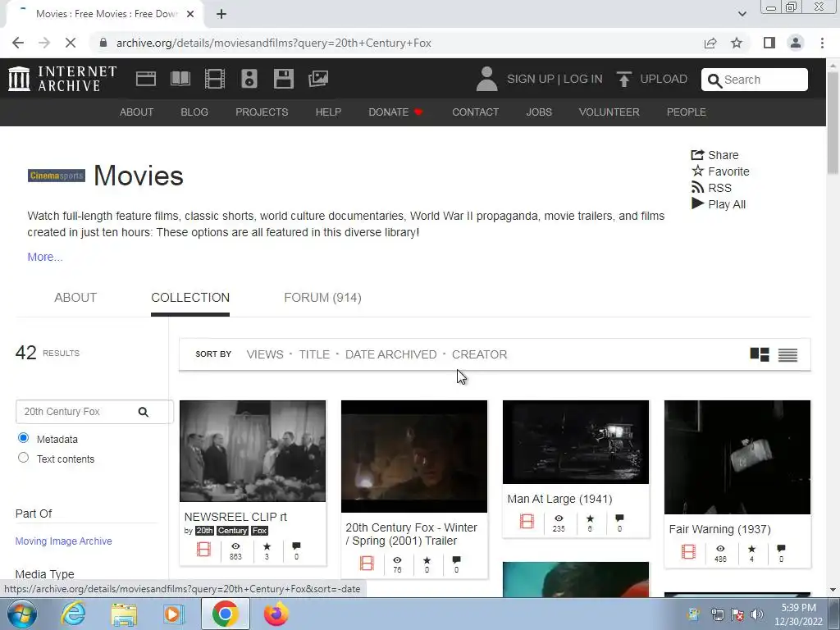Open Chrome profile menu
The width and height of the screenshot is (840, 630).
(x=796, y=43)
